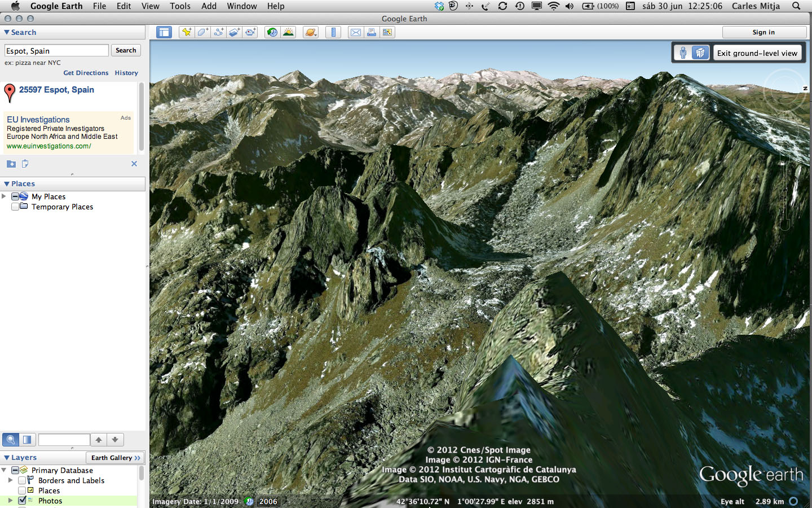
Task: Select the Add Path tool
Action: 218,32
